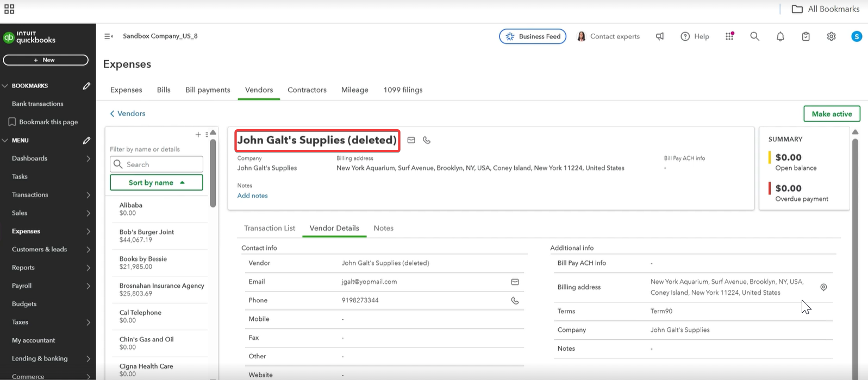
Task: Open Tasks in the left menu
Action: click(x=20, y=176)
